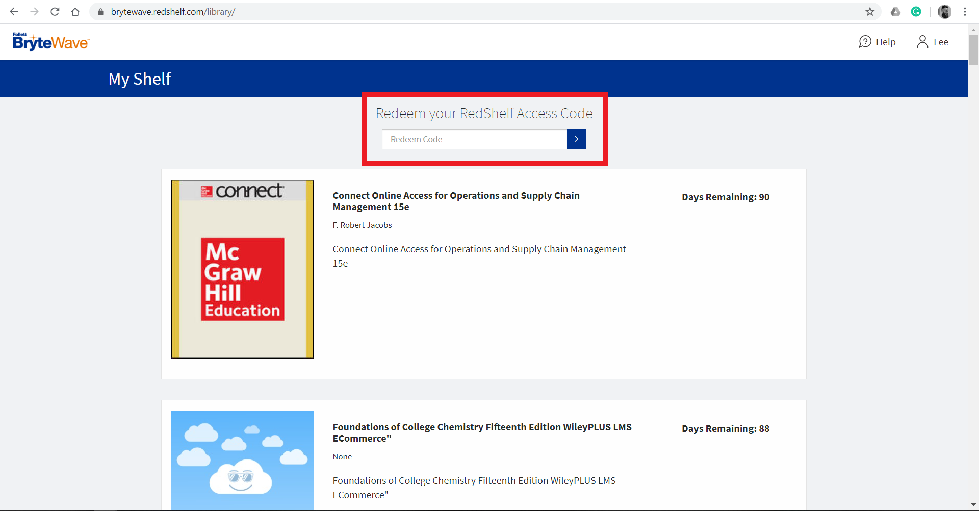Click the Help question bubble icon
Screen dimensions: 980x511
865,42
